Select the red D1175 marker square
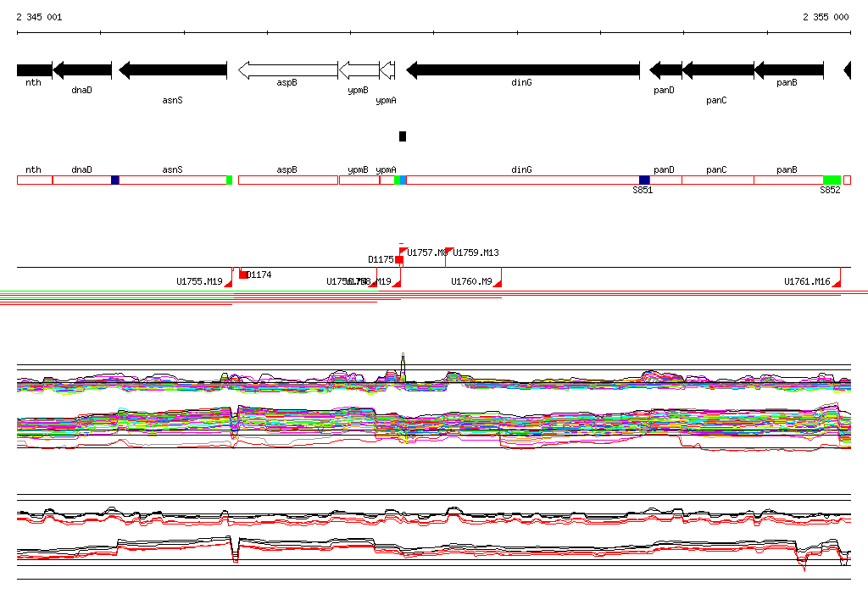This screenshot has width=868, height=605. click(x=399, y=259)
